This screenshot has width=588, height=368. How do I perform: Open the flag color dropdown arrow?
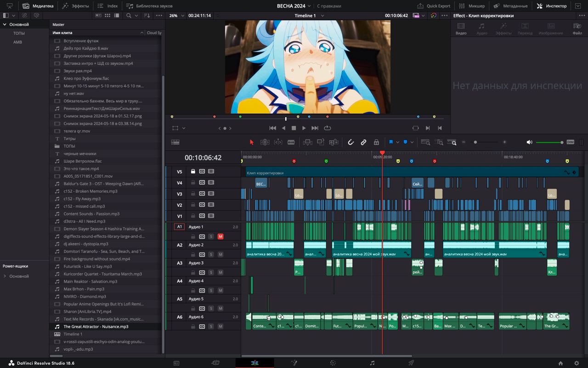click(397, 142)
